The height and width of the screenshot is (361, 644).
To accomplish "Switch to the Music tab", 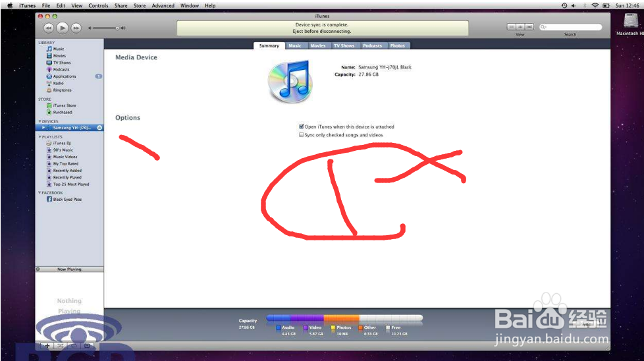I will tap(295, 45).
